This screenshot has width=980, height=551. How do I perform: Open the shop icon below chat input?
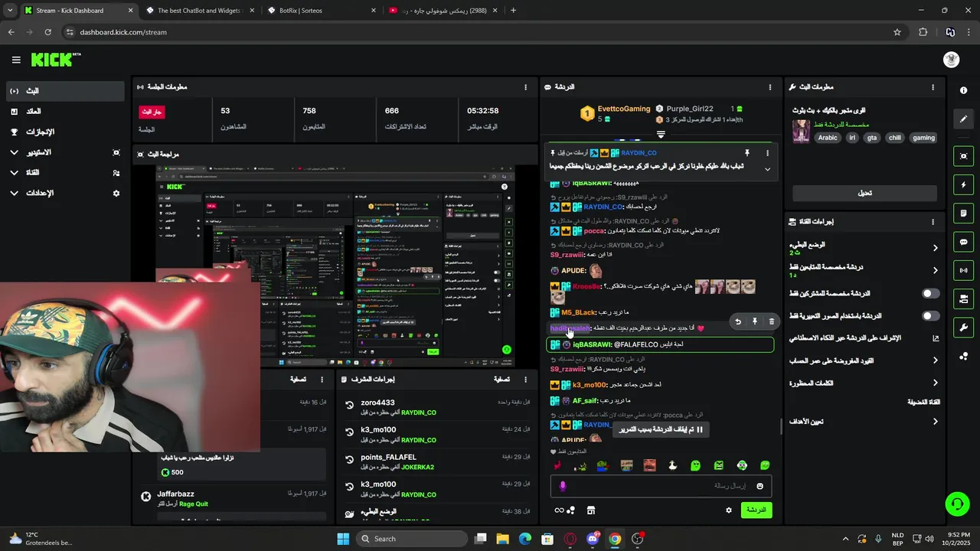[x=591, y=510]
